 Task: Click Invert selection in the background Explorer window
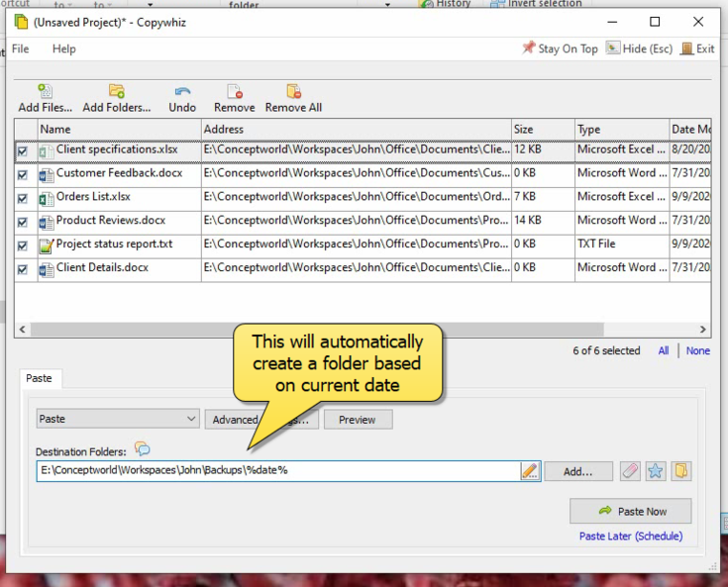[536, 3]
